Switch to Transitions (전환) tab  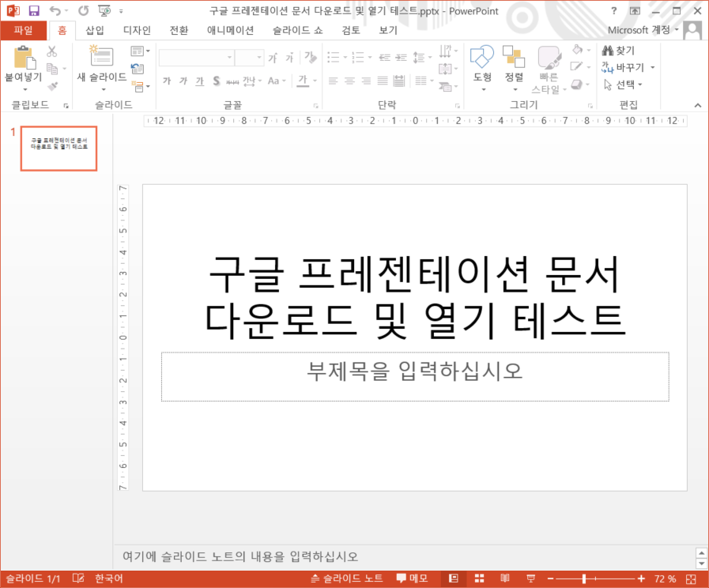pos(179,30)
